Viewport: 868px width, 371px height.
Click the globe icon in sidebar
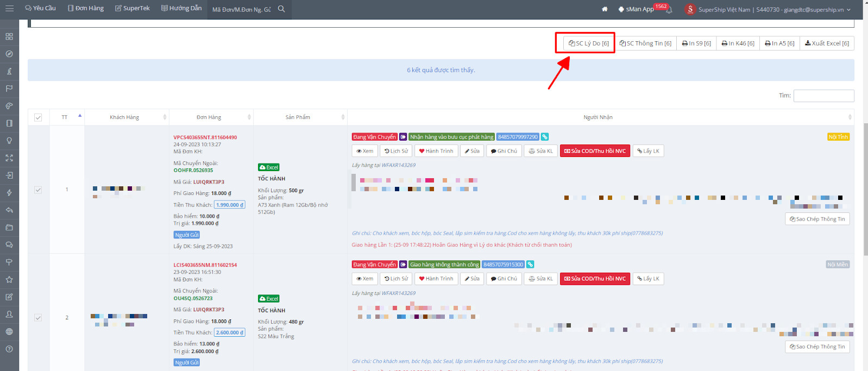click(x=9, y=332)
